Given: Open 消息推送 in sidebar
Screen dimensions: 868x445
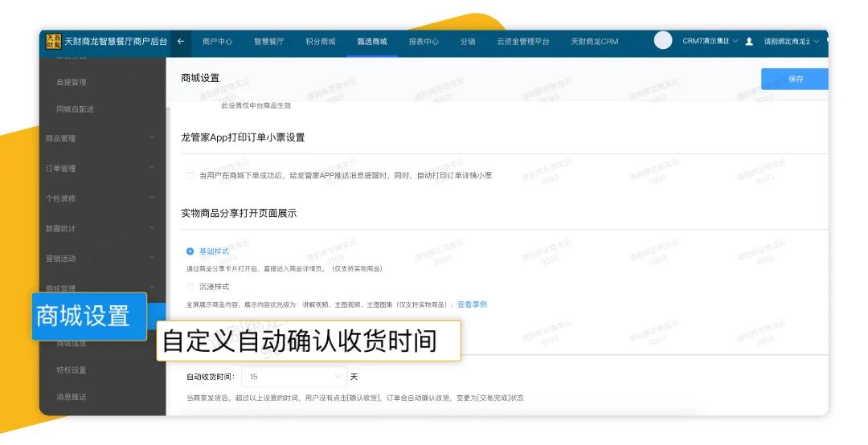Looking at the screenshot, I should pyautogui.click(x=72, y=397).
